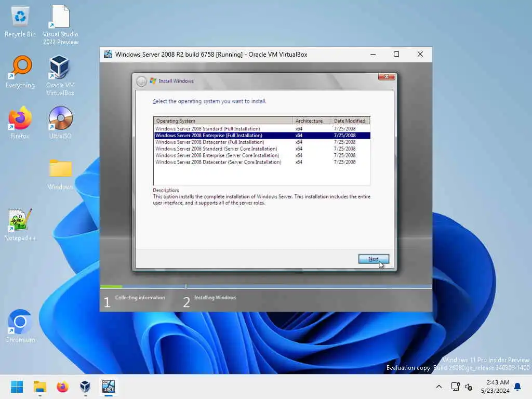
Task: Click the VirtualBox window title bar icon
Action: (108, 54)
